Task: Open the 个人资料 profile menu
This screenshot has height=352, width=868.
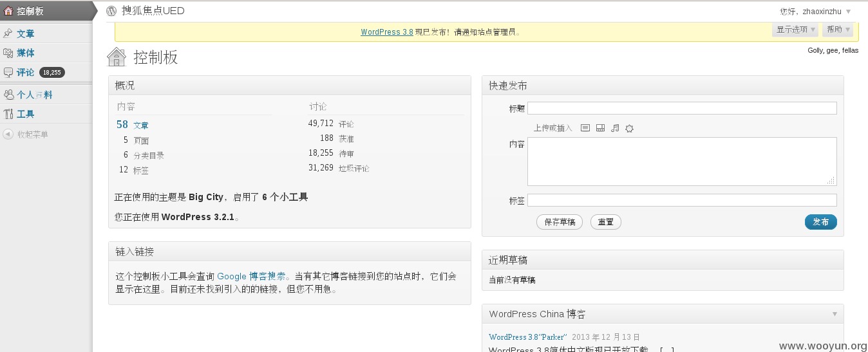Action: tap(35, 95)
